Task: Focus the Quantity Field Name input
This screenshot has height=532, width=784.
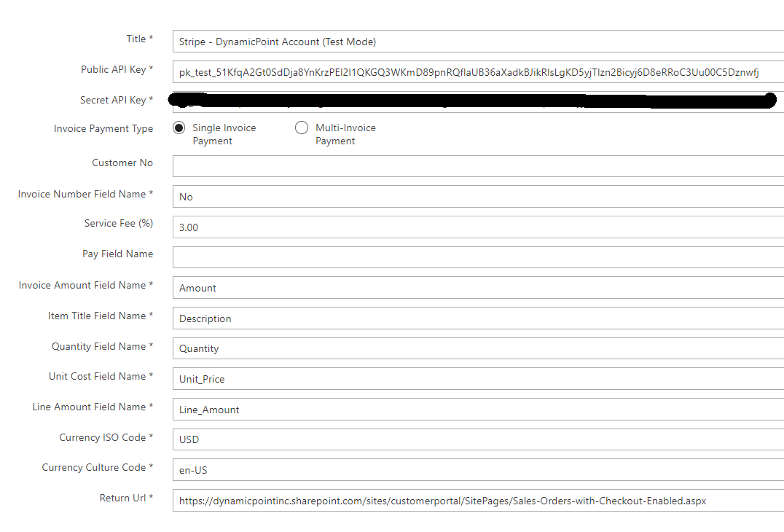Action: (x=478, y=348)
